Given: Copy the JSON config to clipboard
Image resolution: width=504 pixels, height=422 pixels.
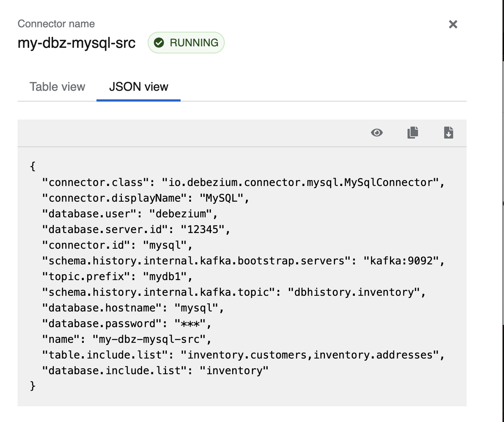Looking at the screenshot, I should [x=412, y=133].
